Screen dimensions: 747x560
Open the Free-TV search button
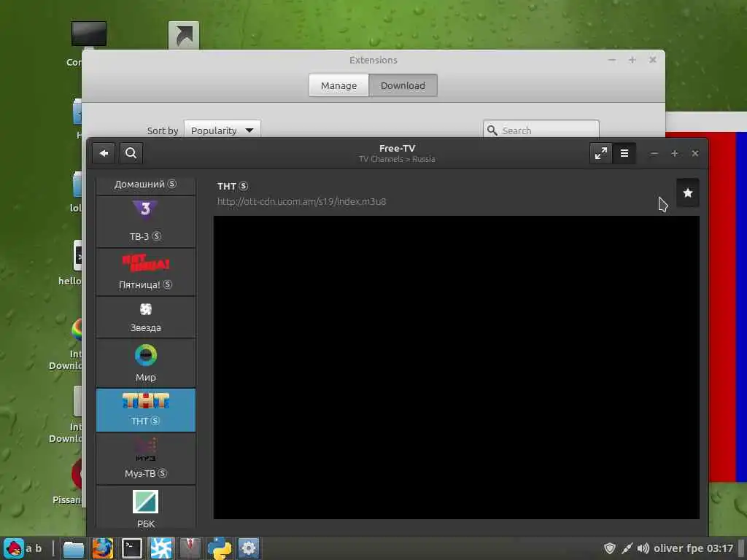(x=131, y=153)
